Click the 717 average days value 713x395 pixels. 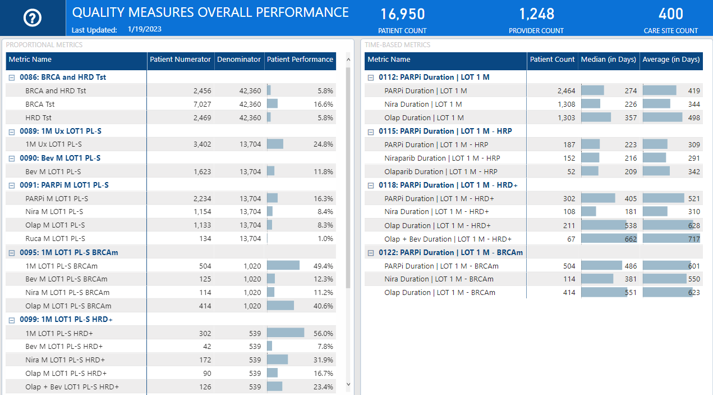pos(694,239)
